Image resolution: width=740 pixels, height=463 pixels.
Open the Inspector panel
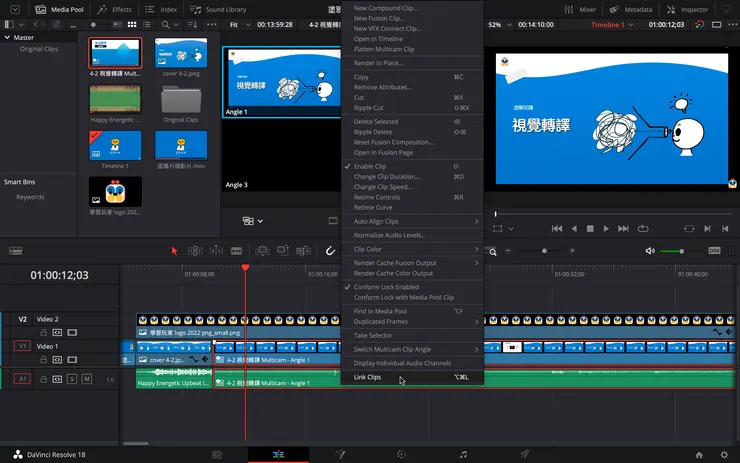tap(688, 9)
